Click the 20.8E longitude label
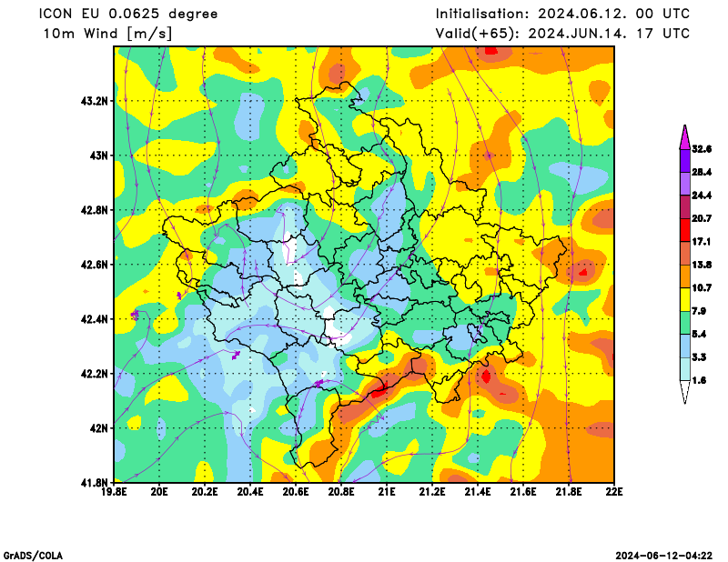Viewport: 728px width, 562px height. (342, 492)
